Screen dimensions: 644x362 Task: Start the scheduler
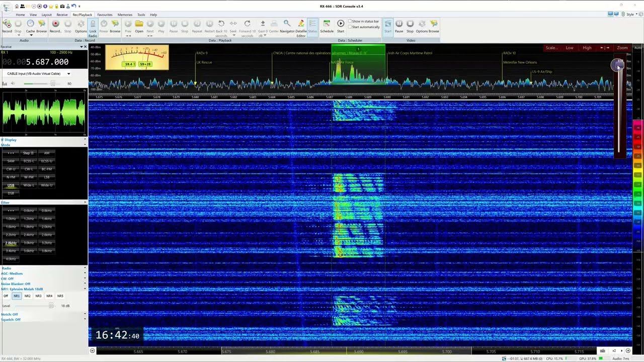[x=341, y=26]
